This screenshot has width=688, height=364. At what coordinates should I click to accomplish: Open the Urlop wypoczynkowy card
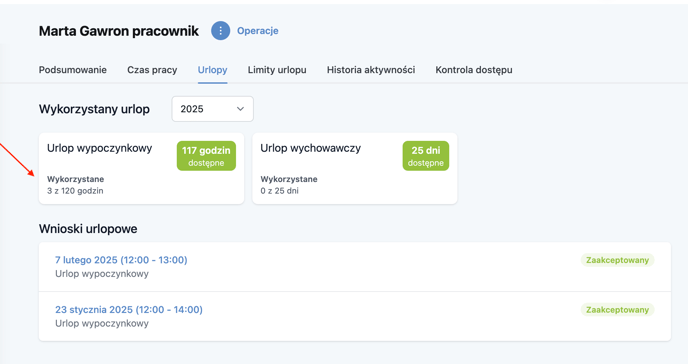[x=141, y=168]
